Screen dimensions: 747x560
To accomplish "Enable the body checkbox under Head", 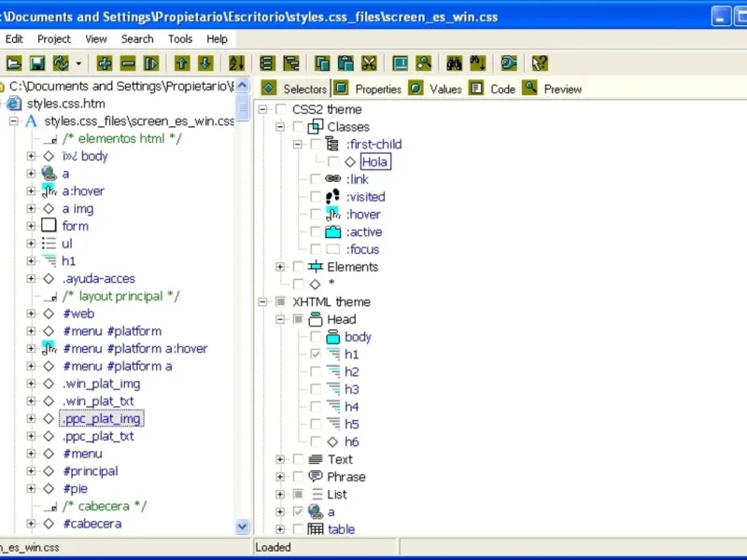I will [316, 337].
